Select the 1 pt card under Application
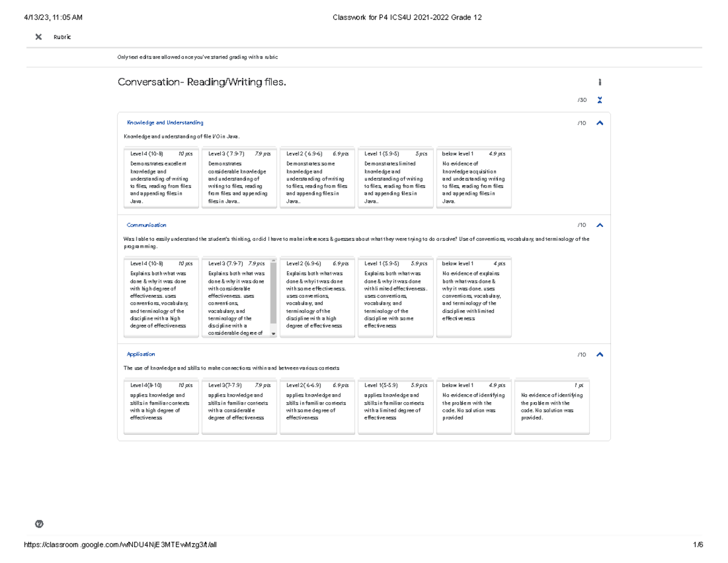This screenshot has height=563, width=728. [x=552, y=406]
